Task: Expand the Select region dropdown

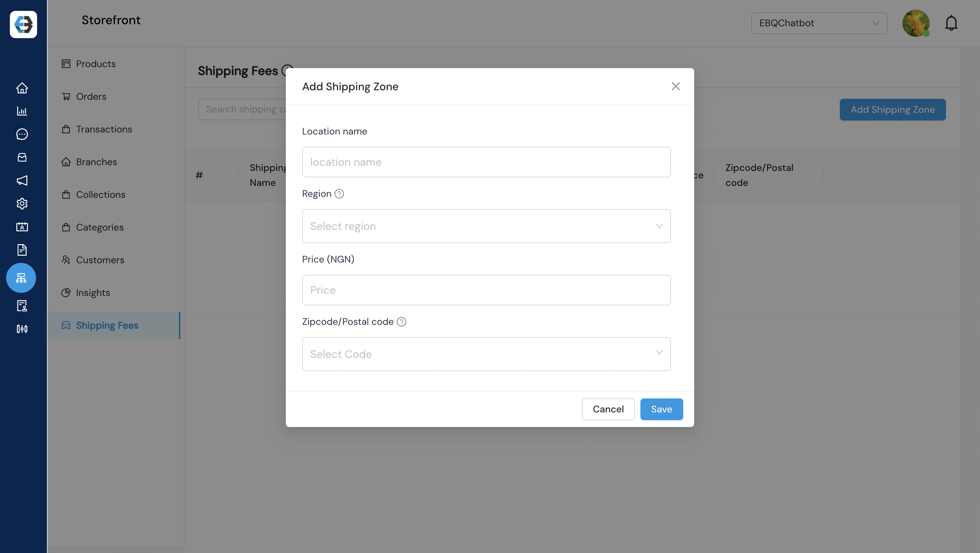Action: pos(486,226)
